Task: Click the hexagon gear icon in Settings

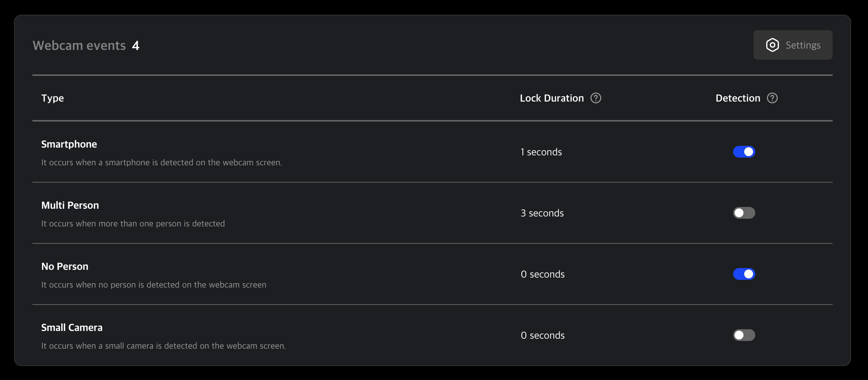Action: click(772, 45)
